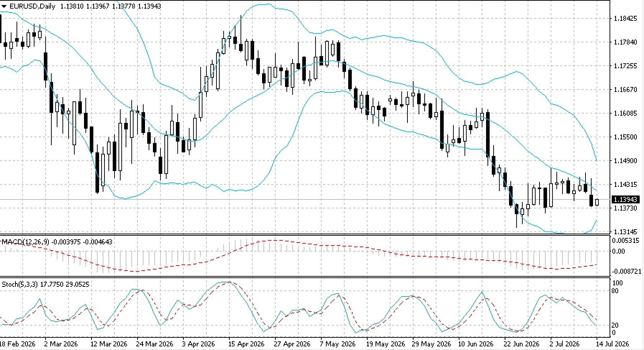Click the 12 Mar 2026 date label
The height and width of the screenshot is (350, 644).
tap(109, 344)
